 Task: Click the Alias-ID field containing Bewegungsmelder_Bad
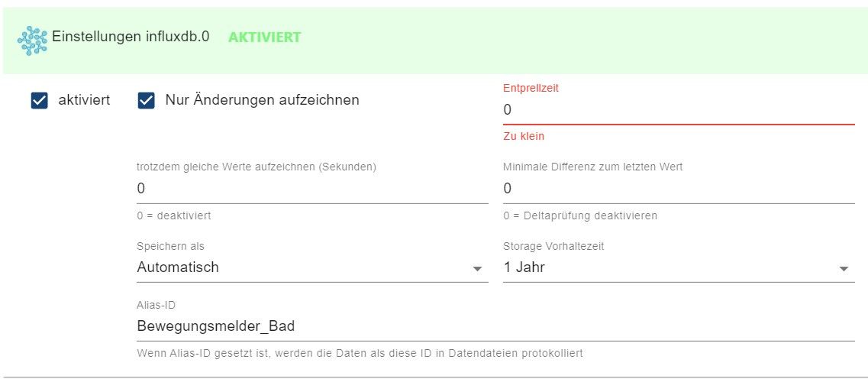(495, 326)
